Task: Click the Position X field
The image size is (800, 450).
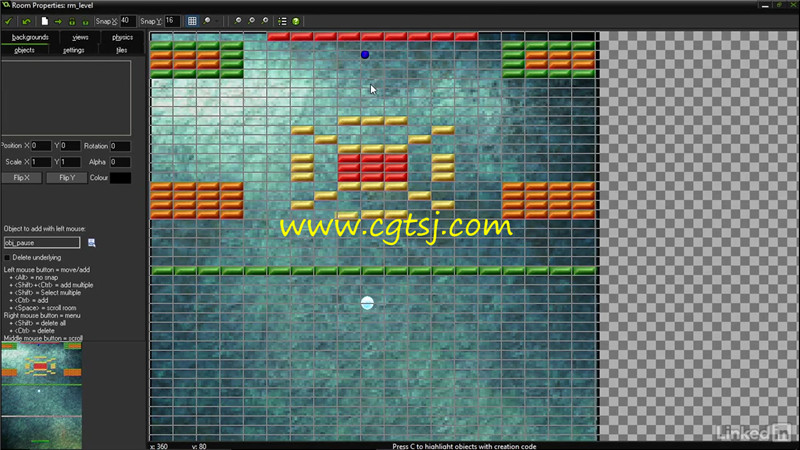Action: click(x=41, y=146)
